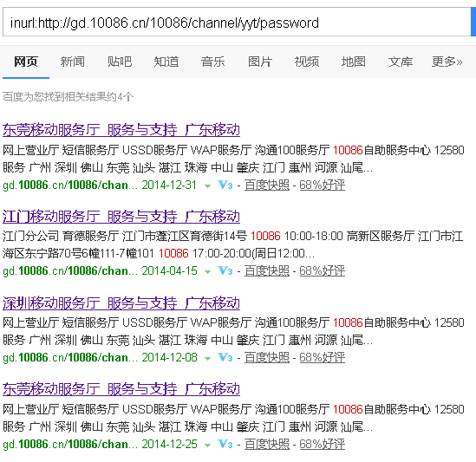This screenshot has height=462, width=476.
Task: Expand the green arrow beside 2014-12-31
Action: pyautogui.click(x=207, y=186)
